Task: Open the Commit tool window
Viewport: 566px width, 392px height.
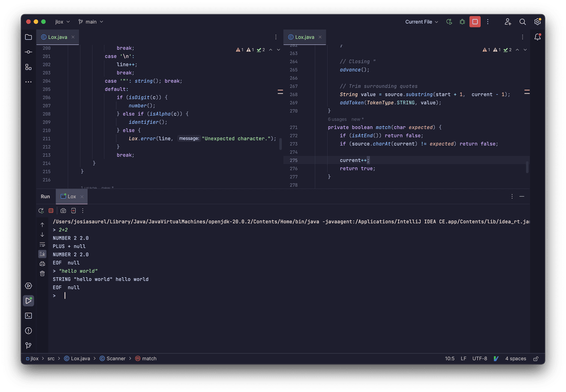Action: [28, 52]
